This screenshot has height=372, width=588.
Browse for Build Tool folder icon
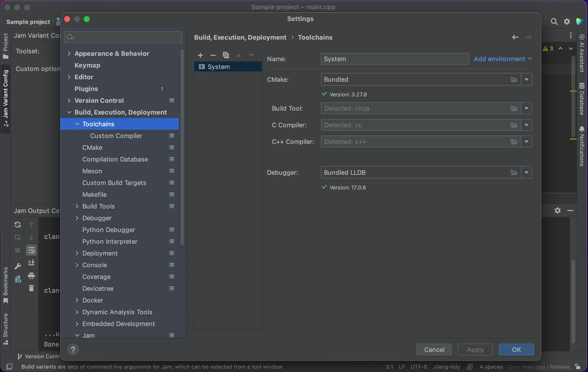[x=514, y=108]
